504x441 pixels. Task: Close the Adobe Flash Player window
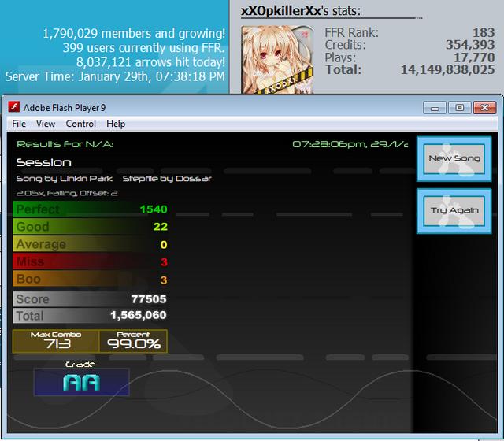pyautogui.click(x=485, y=108)
